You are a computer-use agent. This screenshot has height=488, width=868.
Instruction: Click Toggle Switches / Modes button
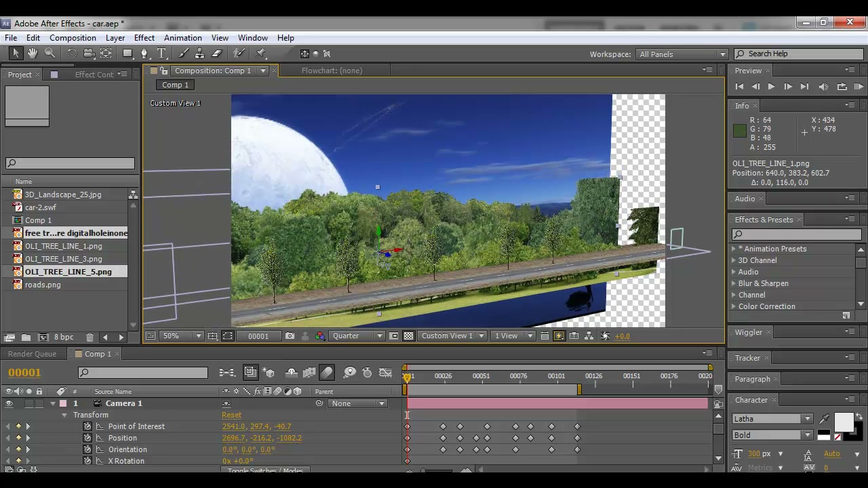pos(265,470)
